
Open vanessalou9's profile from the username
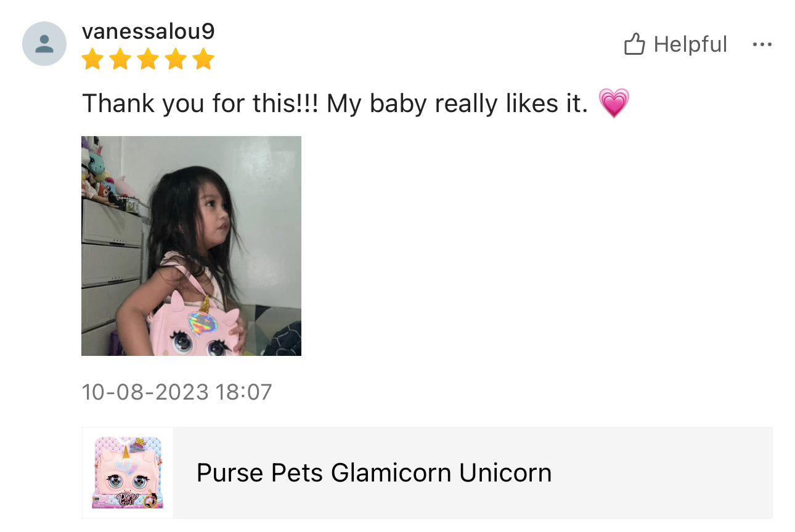click(149, 31)
